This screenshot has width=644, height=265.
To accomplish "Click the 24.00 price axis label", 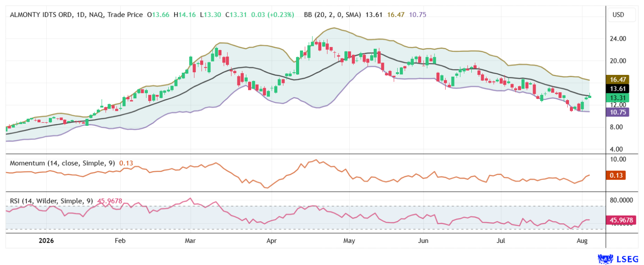I will [x=618, y=39].
